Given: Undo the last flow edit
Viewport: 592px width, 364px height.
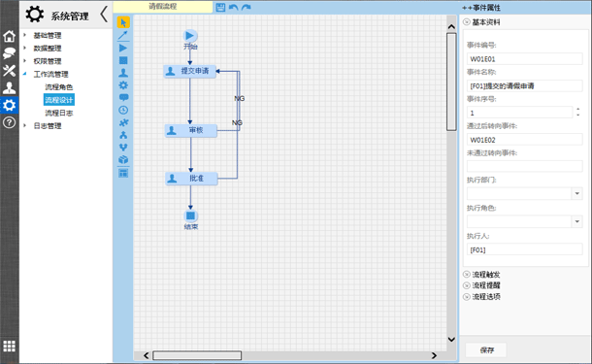Looking at the screenshot, I should coord(233,7).
